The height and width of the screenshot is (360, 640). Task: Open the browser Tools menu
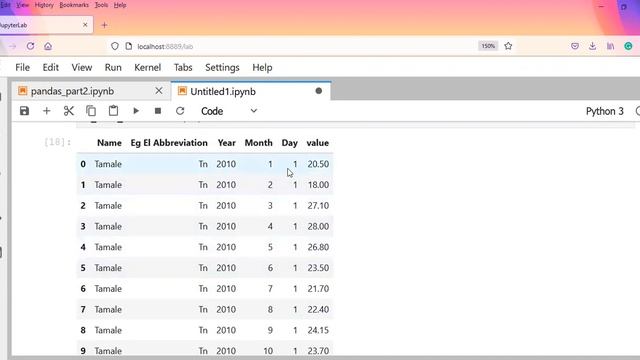click(101, 5)
